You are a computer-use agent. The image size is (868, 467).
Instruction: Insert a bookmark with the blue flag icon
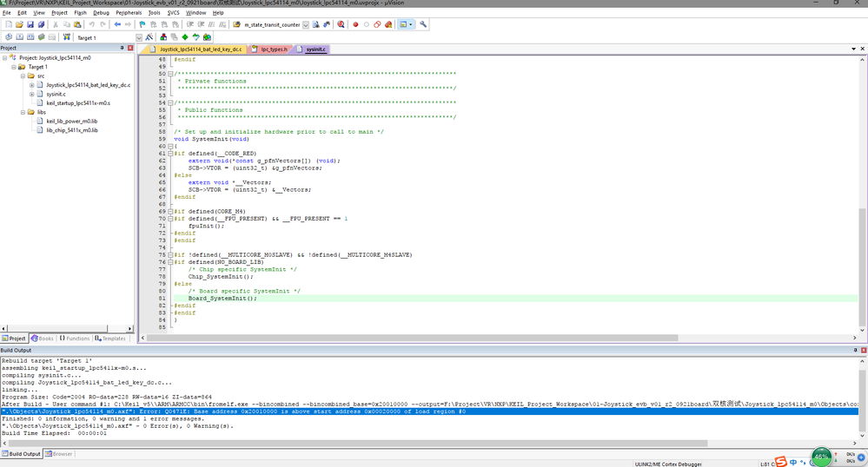click(x=142, y=24)
